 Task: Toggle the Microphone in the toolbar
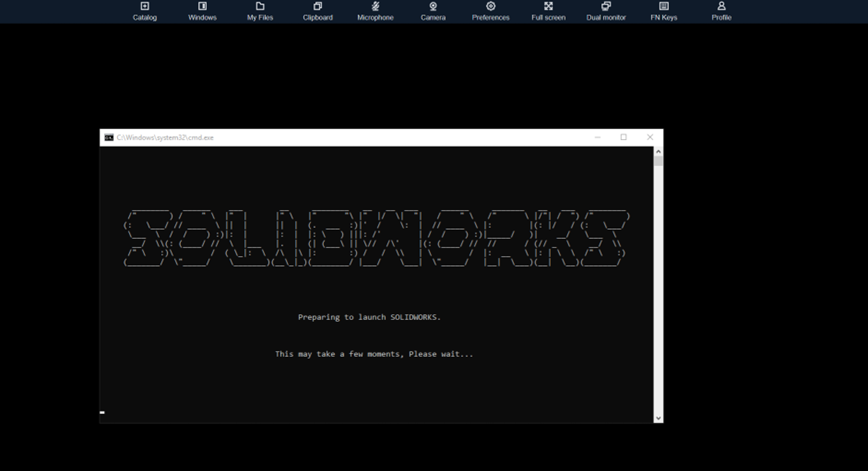click(375, 11)
